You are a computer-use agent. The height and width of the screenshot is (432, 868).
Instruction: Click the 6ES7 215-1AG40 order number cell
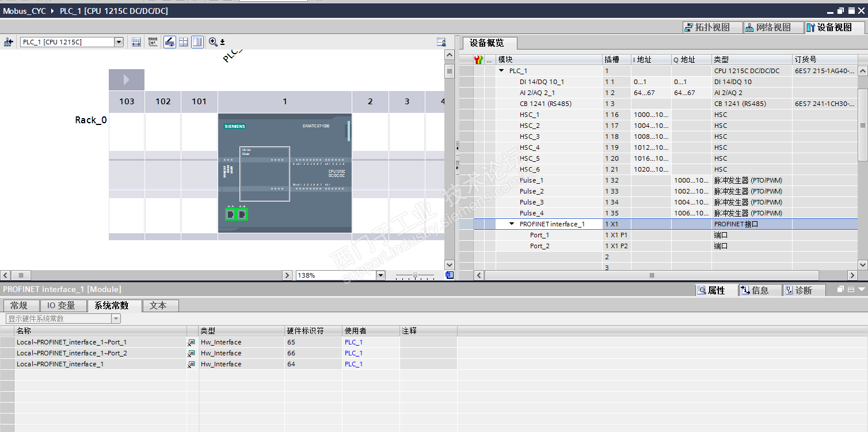click(825, 71)
